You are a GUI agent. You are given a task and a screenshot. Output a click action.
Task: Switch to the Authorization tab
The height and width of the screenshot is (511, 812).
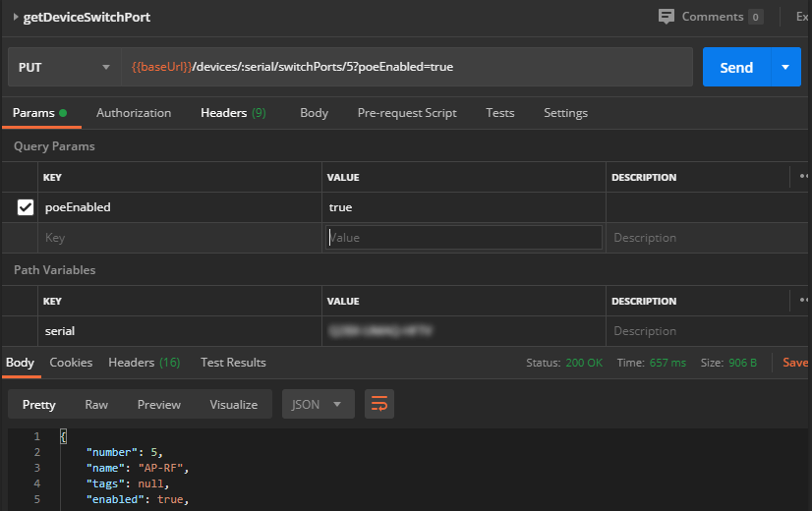tap(134, 113)
